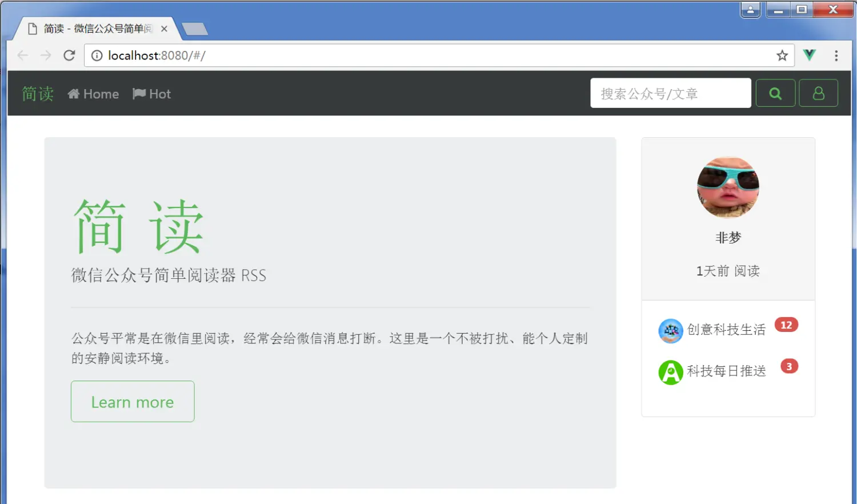
Task: Click the localhost:8080 address bar
Action: [439, 55]
